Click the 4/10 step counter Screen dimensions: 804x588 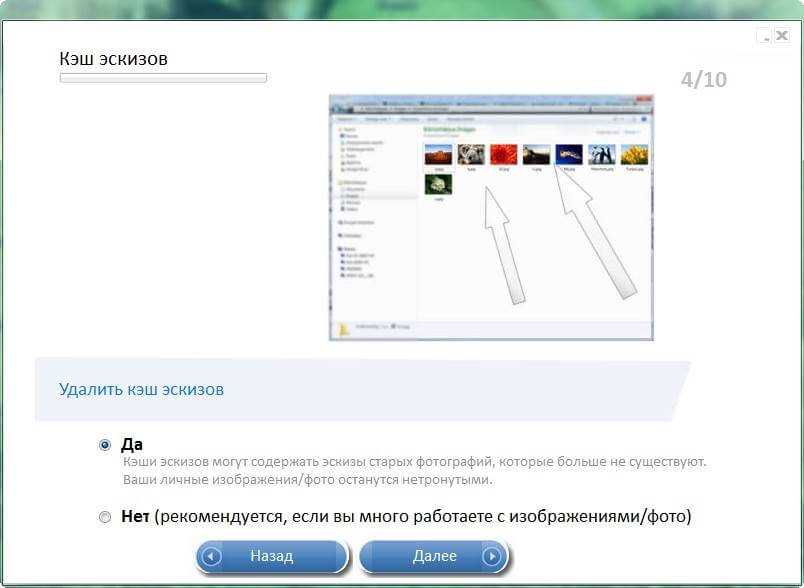click(703, 80)
